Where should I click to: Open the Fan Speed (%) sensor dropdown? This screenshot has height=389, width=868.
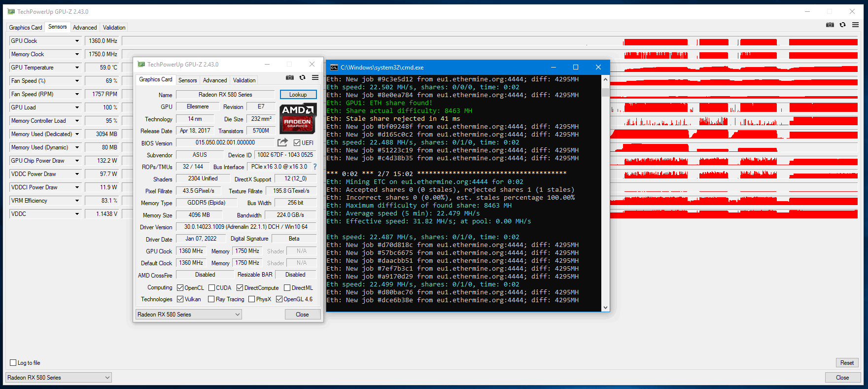(77, 81)
